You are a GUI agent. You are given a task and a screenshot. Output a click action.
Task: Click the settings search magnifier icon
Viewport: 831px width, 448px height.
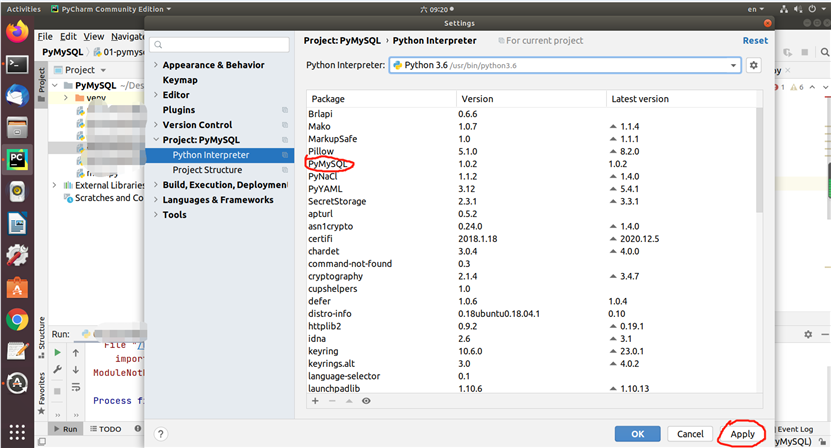(158, 45)
